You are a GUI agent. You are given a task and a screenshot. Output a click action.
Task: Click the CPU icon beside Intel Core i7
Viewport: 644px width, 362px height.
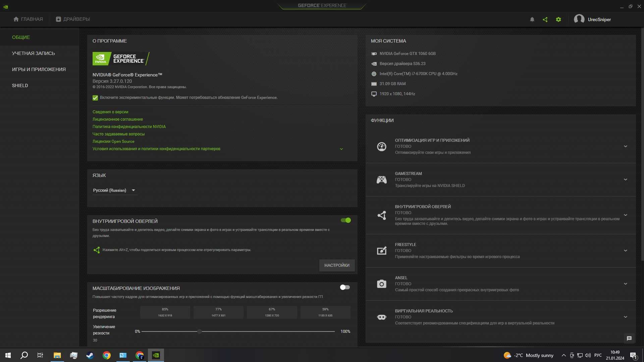[x=374, y=74]
